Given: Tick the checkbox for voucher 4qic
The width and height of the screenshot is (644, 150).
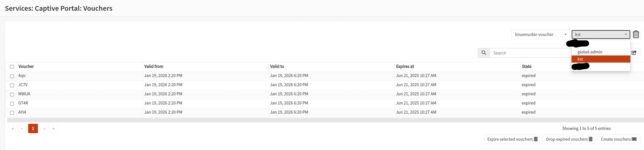Looking at the screenshot, I should click(x=12, y=76).
